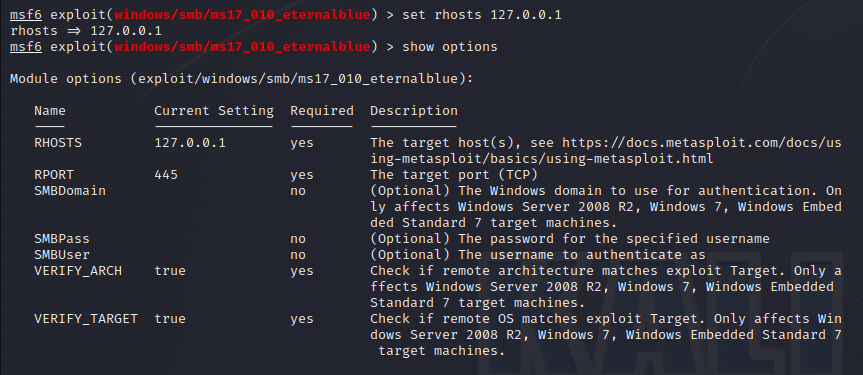This screenshot has height=375, width=863.
Task: Click the RHOSTS option name
Action: click(x=58, y=143)
